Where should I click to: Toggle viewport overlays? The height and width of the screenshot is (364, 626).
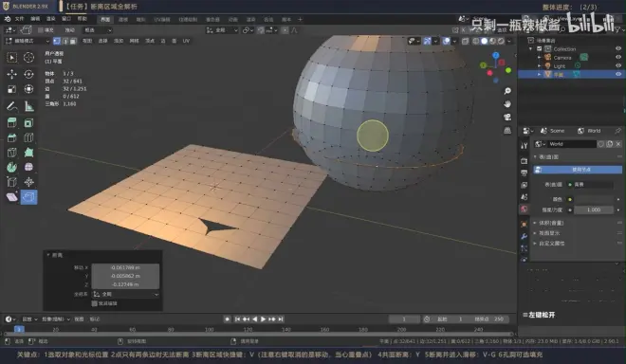(446, 41)
